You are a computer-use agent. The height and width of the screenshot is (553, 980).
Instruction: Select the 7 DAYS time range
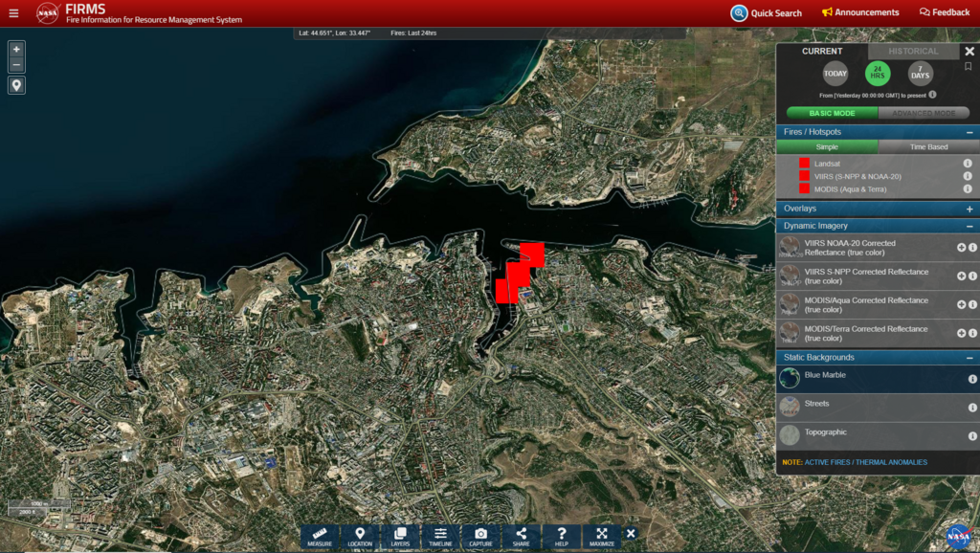(x=920, y=74)
